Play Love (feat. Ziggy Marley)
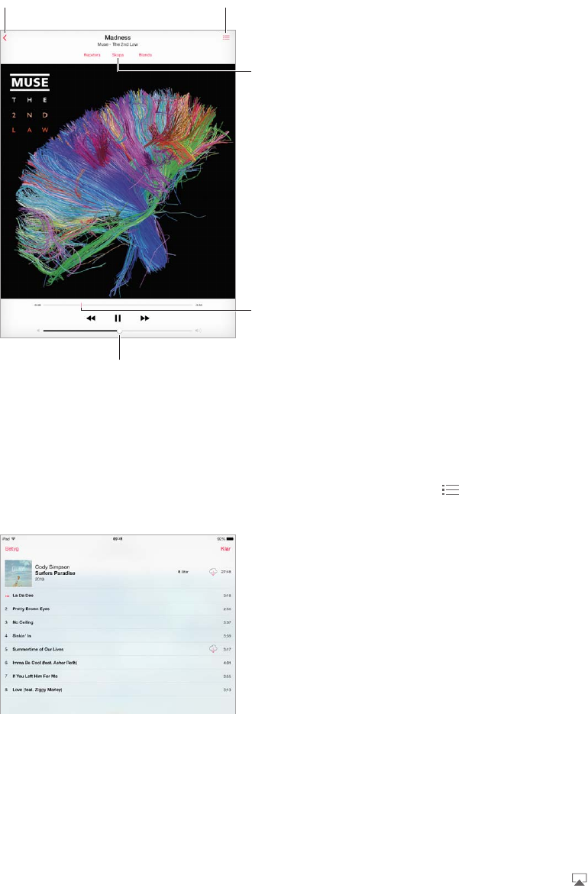The height and width of the screenshot is (888, 588). click(118, 689)
